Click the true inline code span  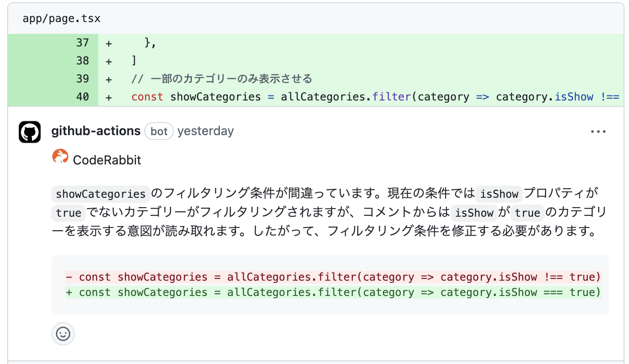click(x=68, y=213)
